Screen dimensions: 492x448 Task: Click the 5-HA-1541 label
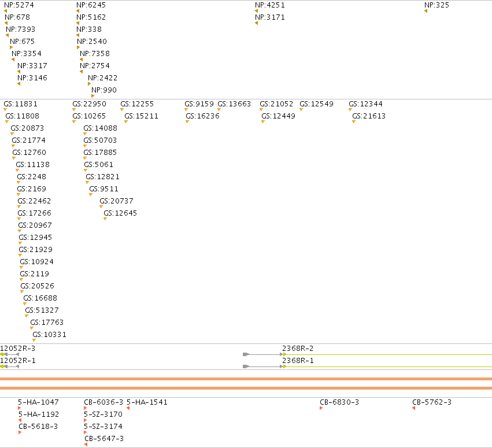click(x=147, y=402)
